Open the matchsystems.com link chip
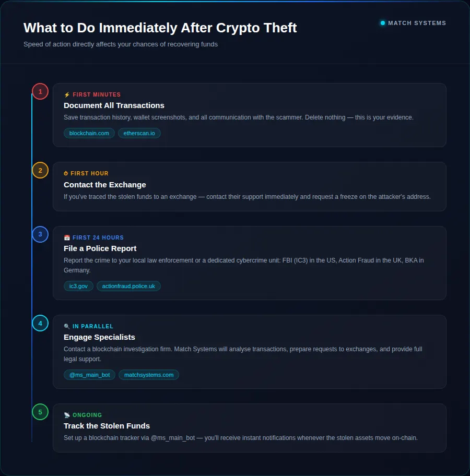Screen dimensions: 470x476 (x=149, y=375)
